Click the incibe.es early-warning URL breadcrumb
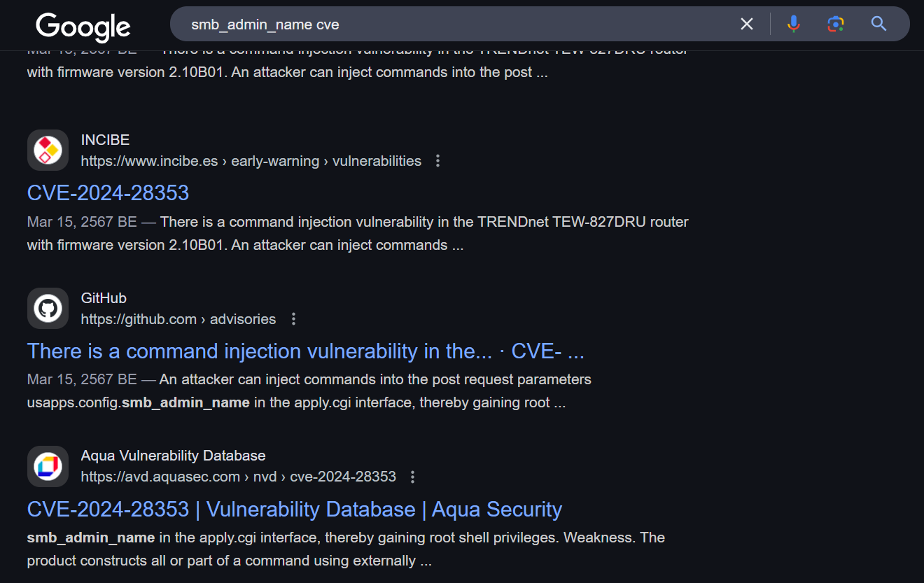The image size is (924, 583). pos(251,161)
